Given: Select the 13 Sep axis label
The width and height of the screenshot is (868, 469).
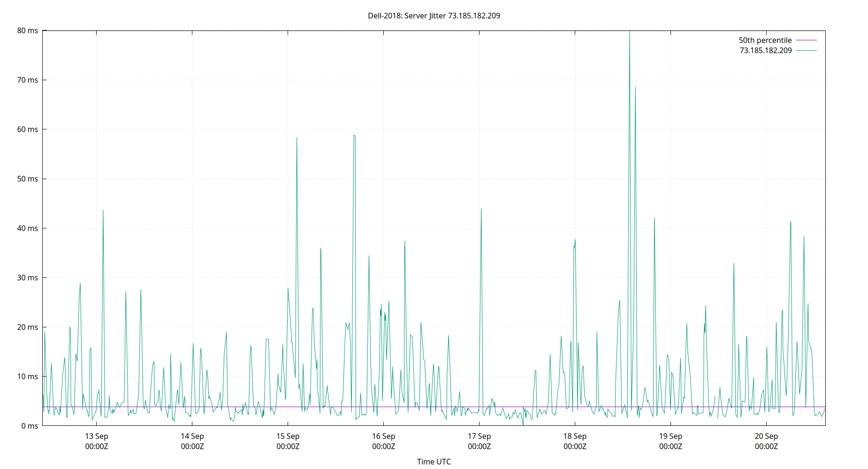Looking at the screenshot, I should pyautogui.click(x=96, y=436).
